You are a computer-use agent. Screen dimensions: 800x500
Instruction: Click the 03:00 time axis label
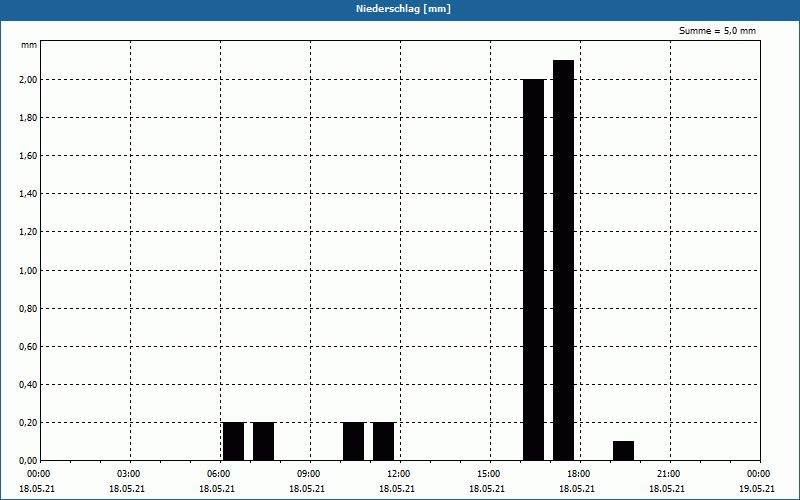[129, 474]
